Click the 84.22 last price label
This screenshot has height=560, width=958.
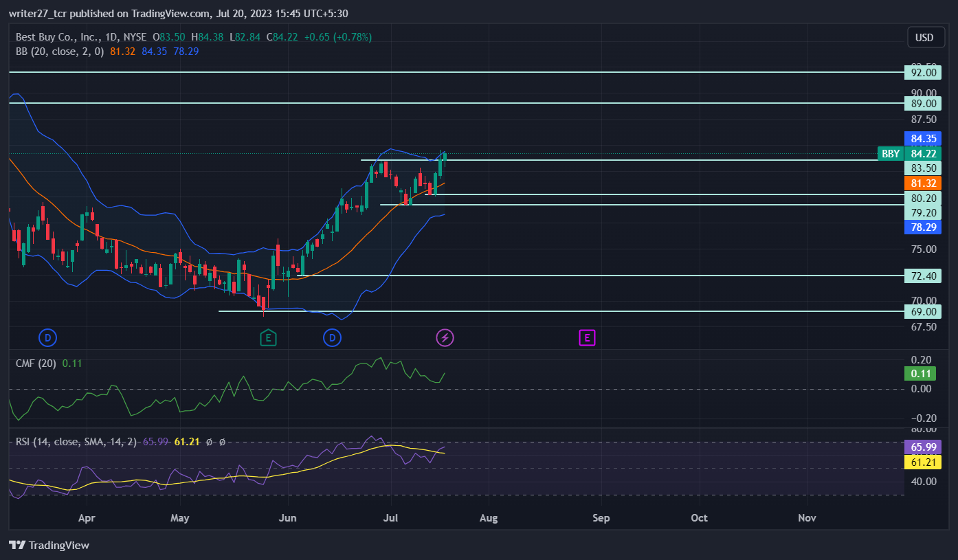[922, 154]
